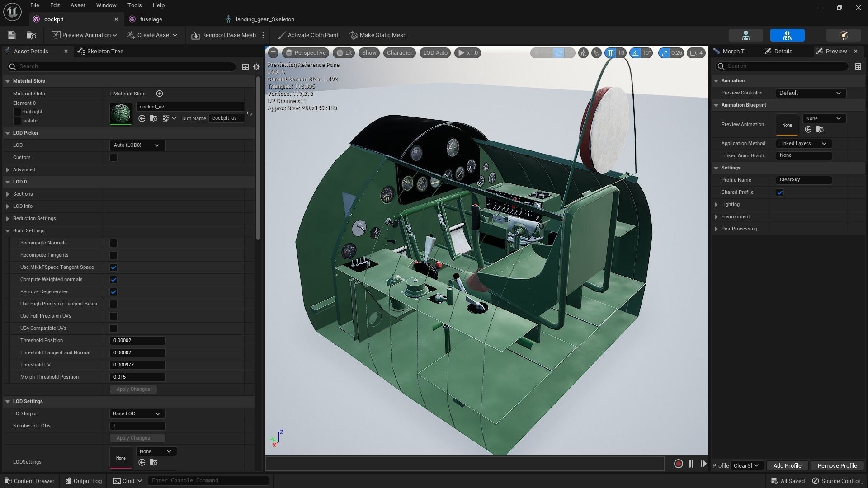Image resolution: width=868 pixels, height=488 pixels.
Task: Click the cockpit_uv material thumbnail
Action: [121, 113]
